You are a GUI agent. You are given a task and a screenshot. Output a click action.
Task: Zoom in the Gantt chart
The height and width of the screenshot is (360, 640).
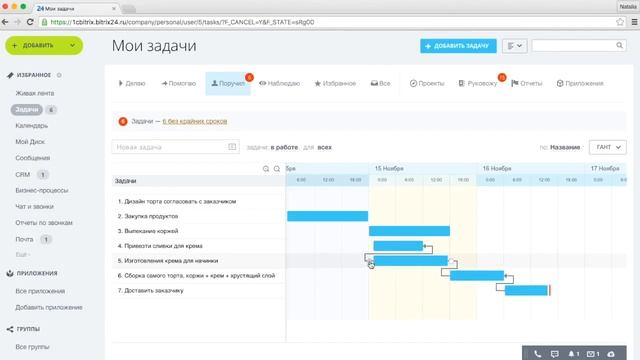tap(266, 169)
